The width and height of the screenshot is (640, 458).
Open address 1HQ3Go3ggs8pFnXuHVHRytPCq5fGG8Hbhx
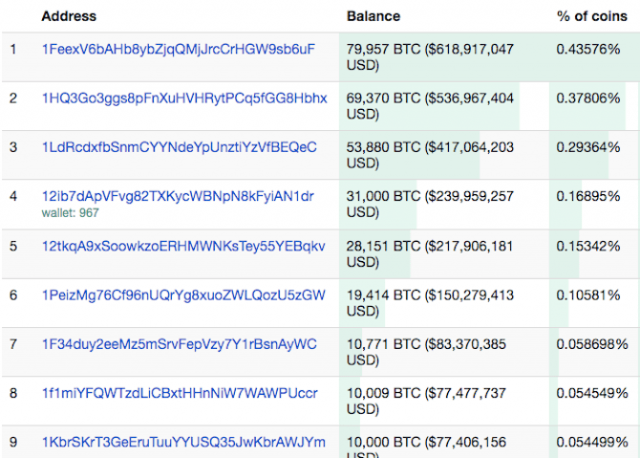click(184, 98)
